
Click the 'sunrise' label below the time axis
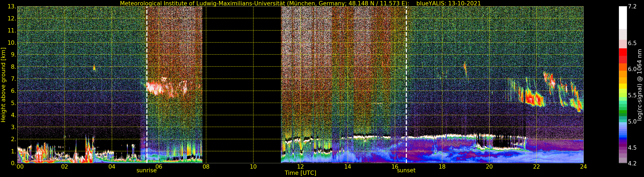tap(147, 171)
